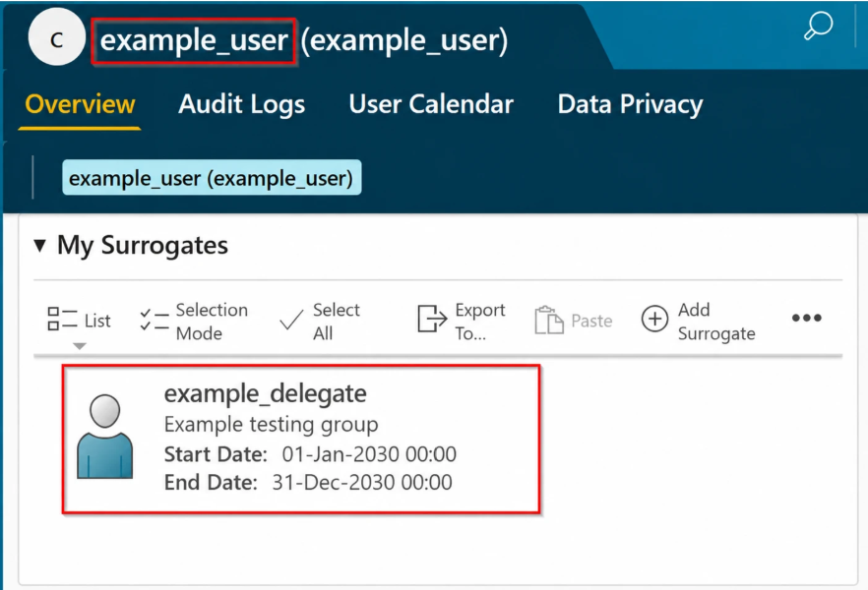Open the Overview tab
The height and width of the screenshot is (590, 868).
(x=80, y=104)
